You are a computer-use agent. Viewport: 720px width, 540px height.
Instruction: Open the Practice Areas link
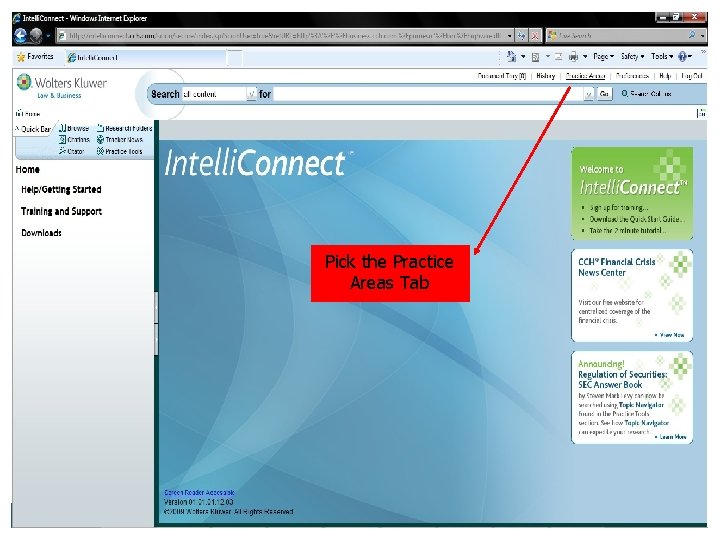tap(585, 76)
